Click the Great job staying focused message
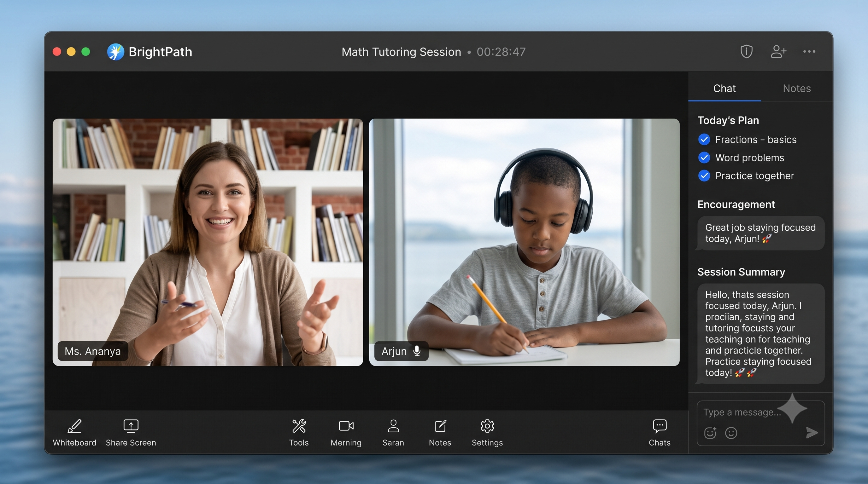This screenshot has height=484, width=868. 760,233
